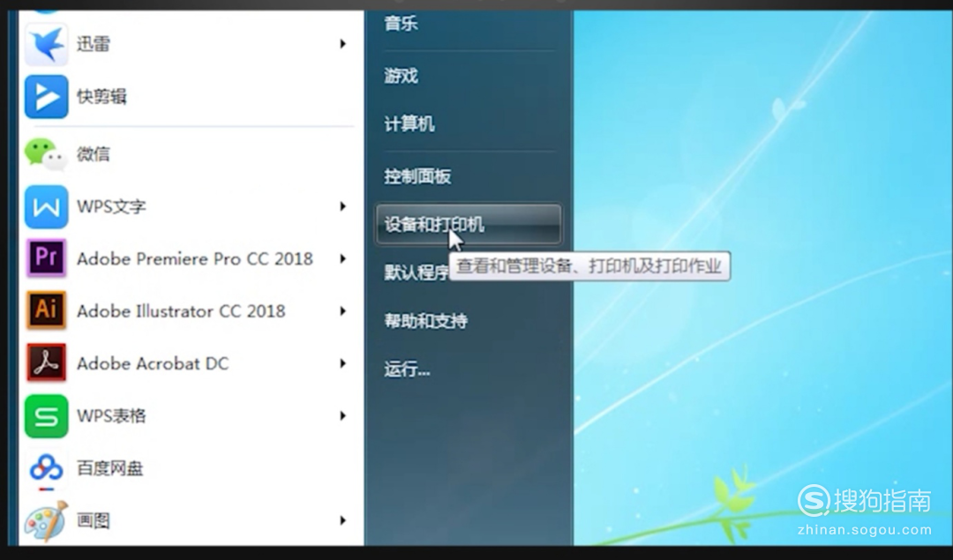Expand the Adobe Acrobat DC arrow

tap(342, 363)
